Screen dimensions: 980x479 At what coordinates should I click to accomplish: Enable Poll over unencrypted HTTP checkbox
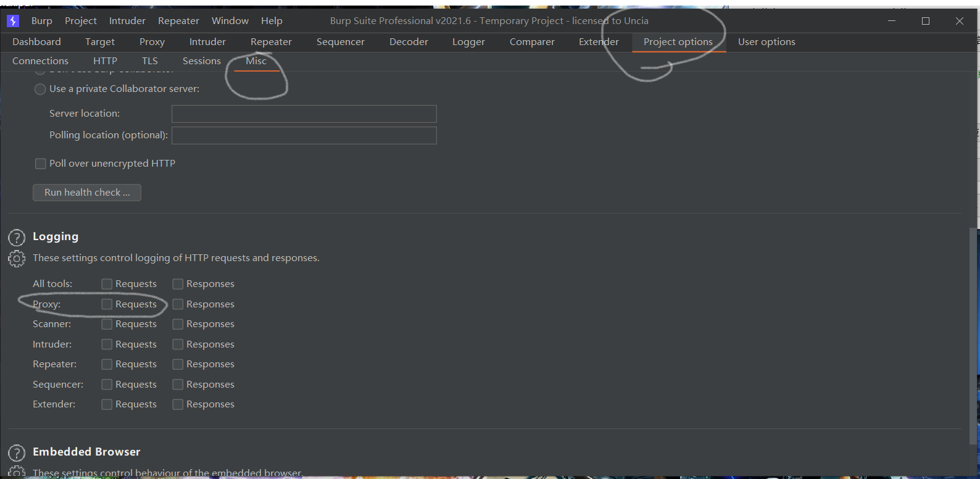(x=41, y=164)
